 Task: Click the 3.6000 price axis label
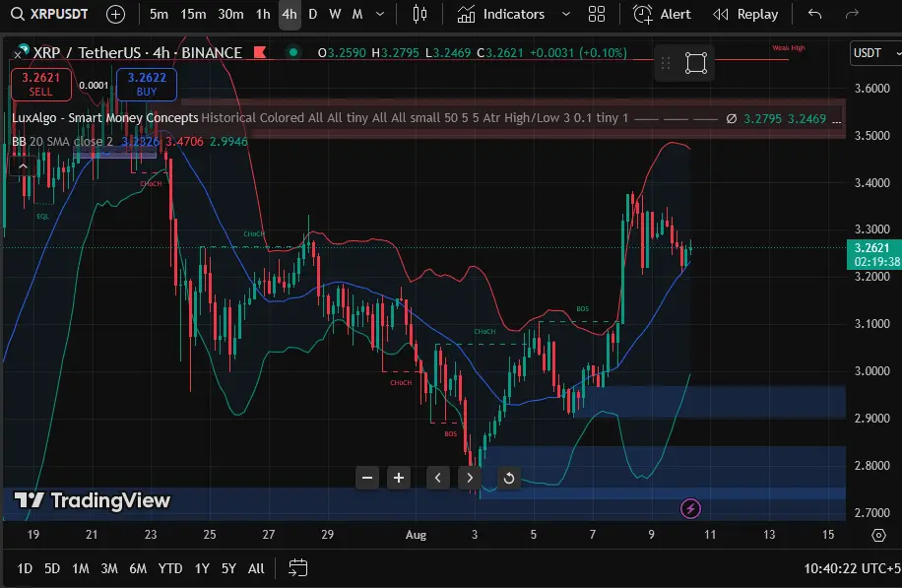tap(872, 88)
